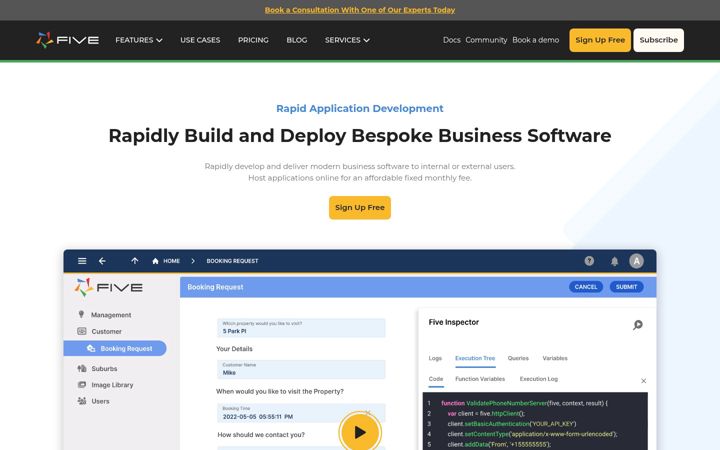
Task: Select Image Library in the sidebar
Action: [x=112, y=385]
